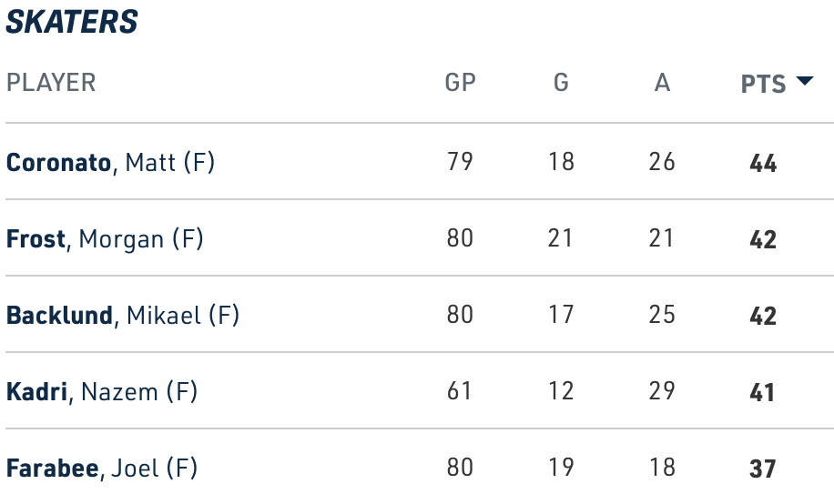This screenshot has width=834, height=504.
Task: Click Farabee's 19 goals cell
Action: pos(561,468)
